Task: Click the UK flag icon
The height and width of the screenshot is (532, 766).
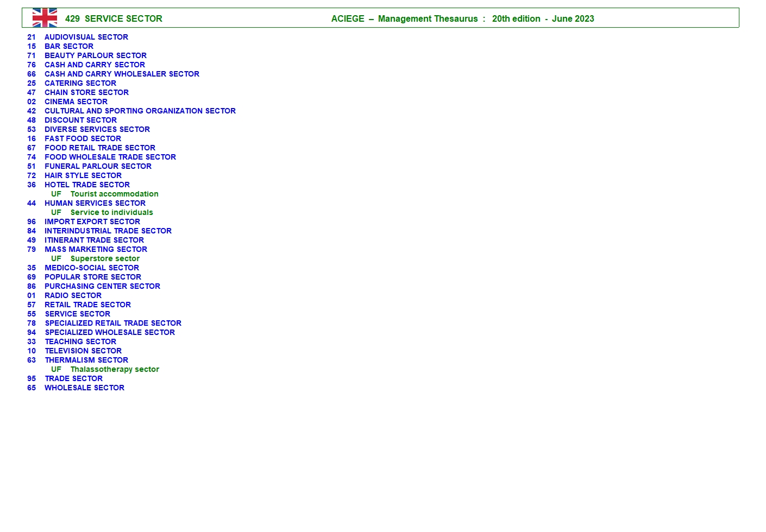Action: (45, 18)
